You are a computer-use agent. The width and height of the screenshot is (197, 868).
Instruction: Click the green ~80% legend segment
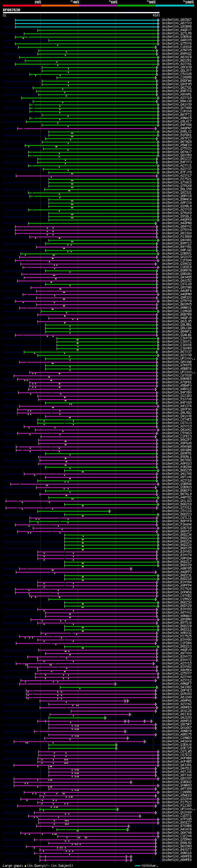137,6
